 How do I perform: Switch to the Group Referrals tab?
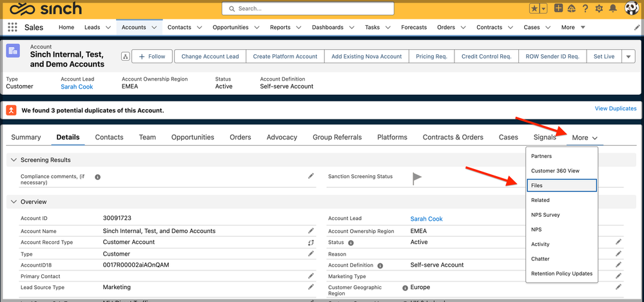pos(337,137)
